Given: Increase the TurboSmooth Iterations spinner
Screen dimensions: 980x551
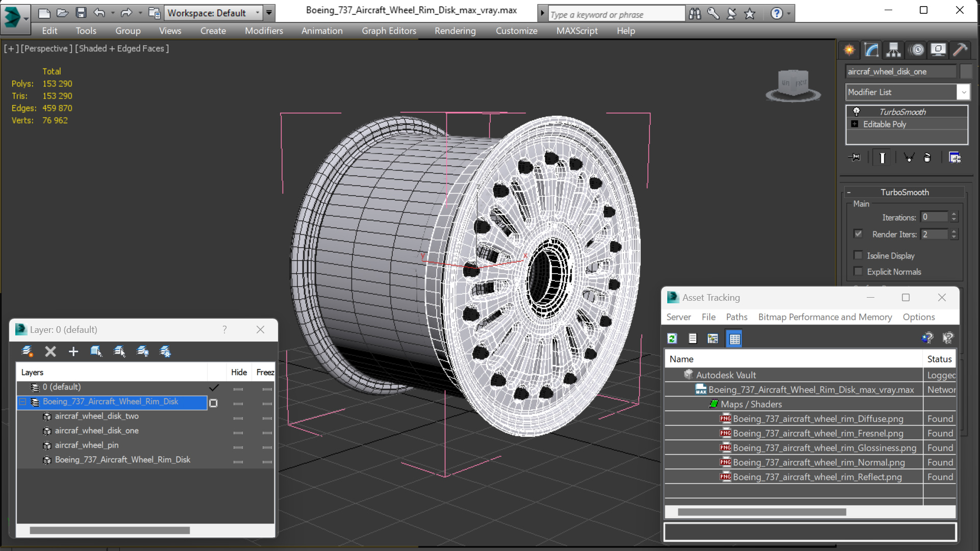Looking at the screenshot, I should [x=953, y=214].
